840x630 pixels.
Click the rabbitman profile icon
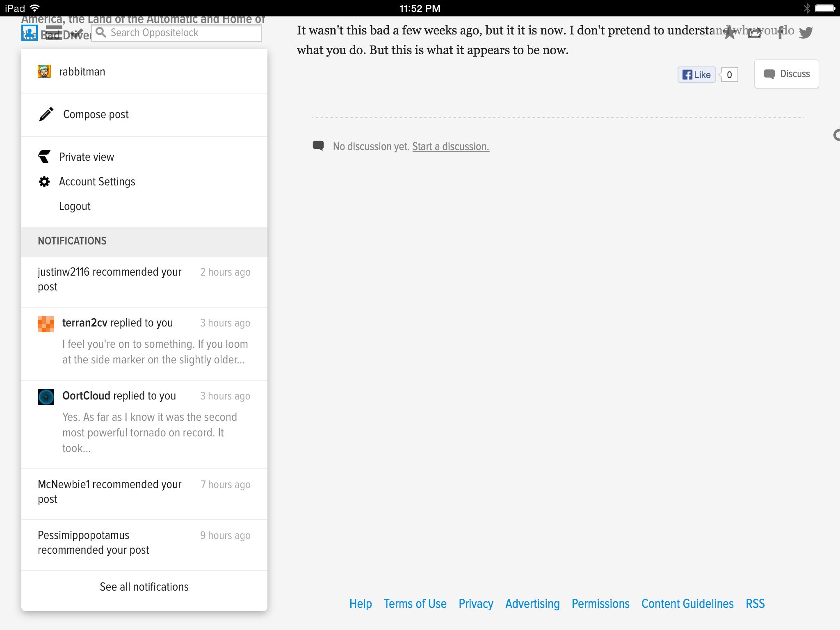tap(44, 71)
